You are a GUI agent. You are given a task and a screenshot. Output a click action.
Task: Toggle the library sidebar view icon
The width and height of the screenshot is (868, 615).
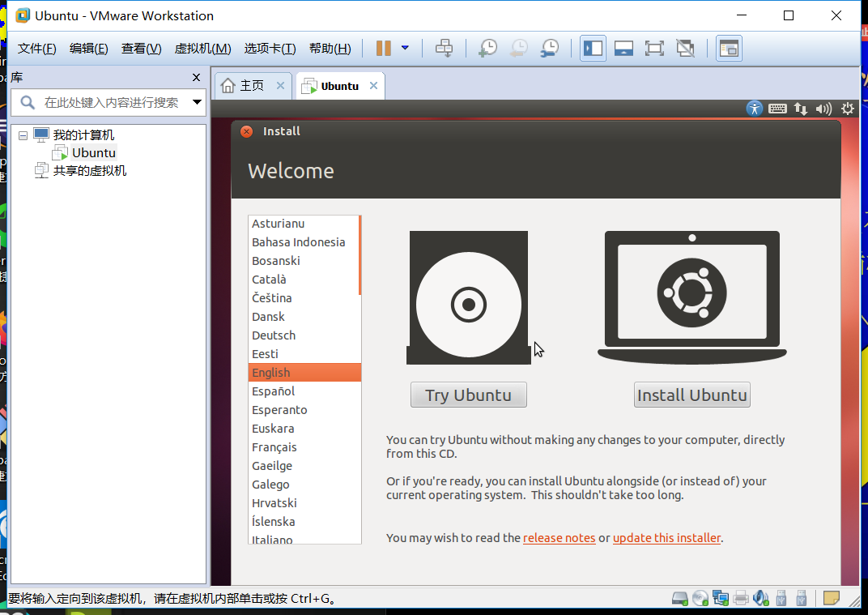(x=593, y=48)
